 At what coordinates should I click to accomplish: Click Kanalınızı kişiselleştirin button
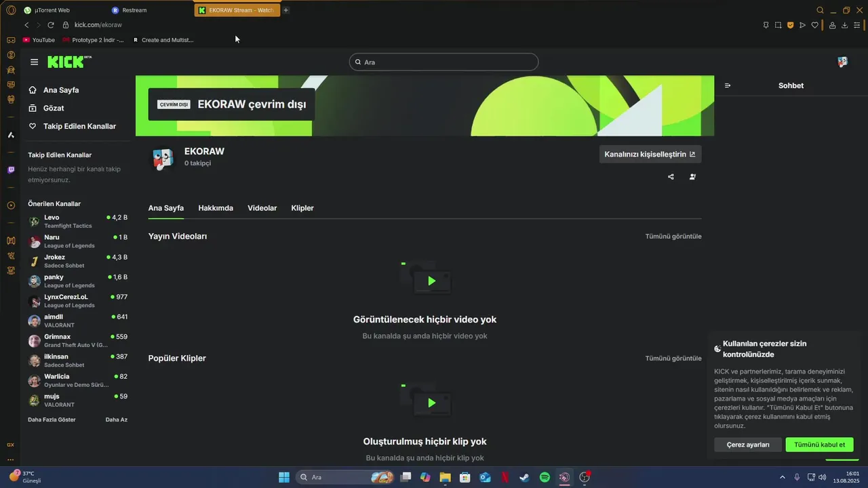click(x=650, y=155)
